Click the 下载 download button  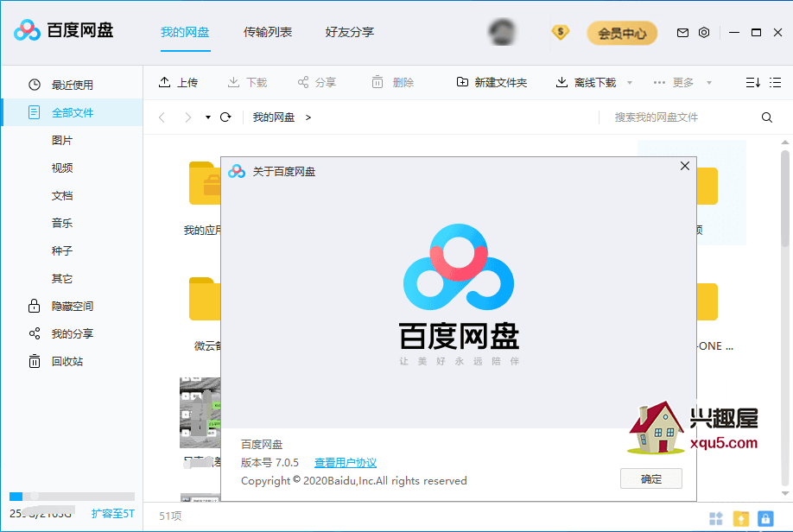click(247, 82)
